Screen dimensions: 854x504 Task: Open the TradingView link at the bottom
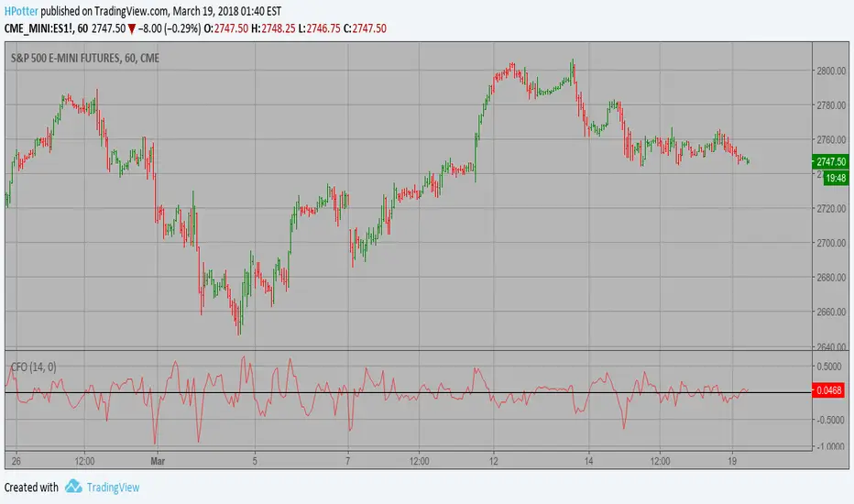tap(113, 488)
